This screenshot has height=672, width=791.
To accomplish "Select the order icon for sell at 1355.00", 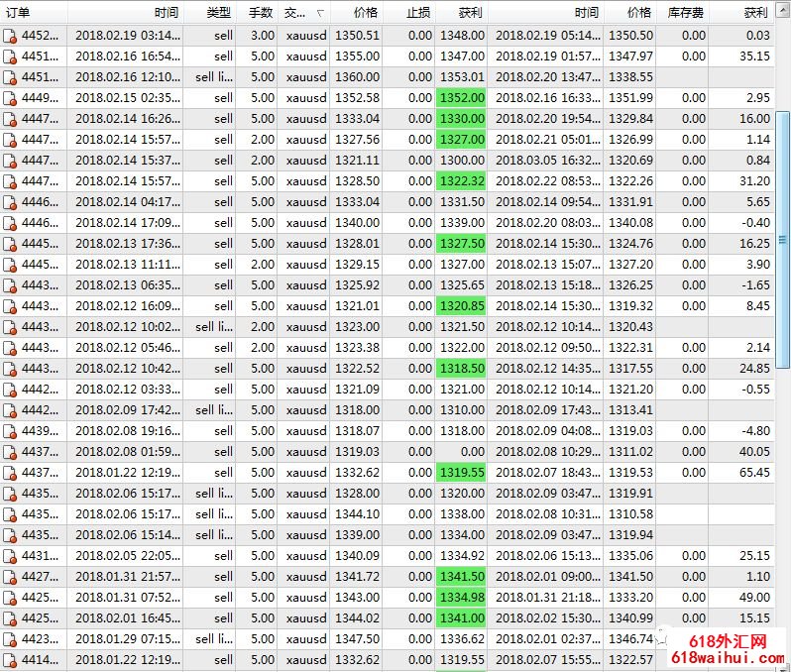I will 10,56.
